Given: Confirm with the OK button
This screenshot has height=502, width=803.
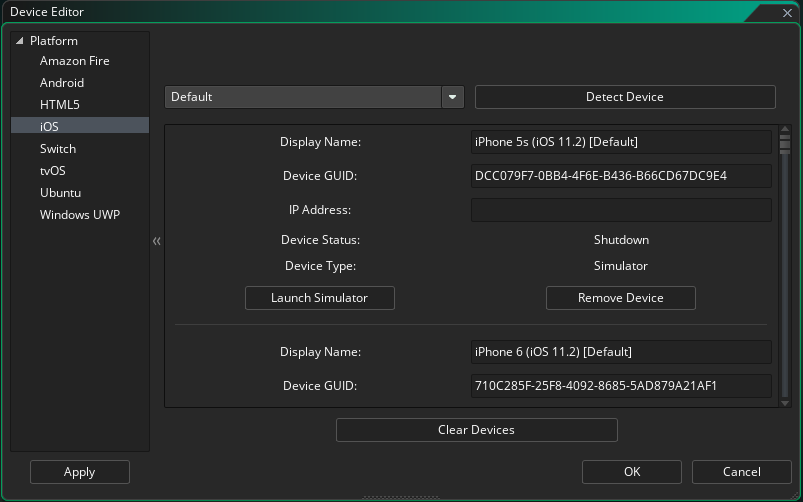Looking at the screenshot, I should point(632,472).
